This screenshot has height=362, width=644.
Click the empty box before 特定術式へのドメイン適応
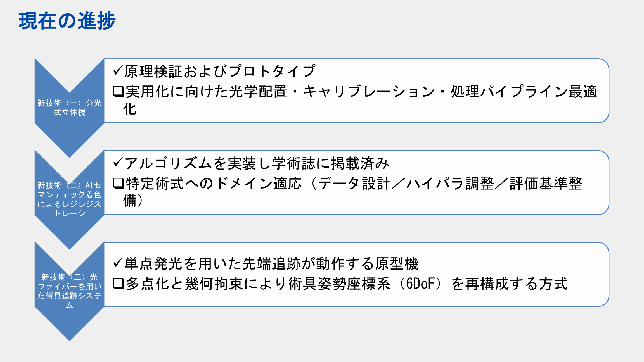tap(119, 183)
